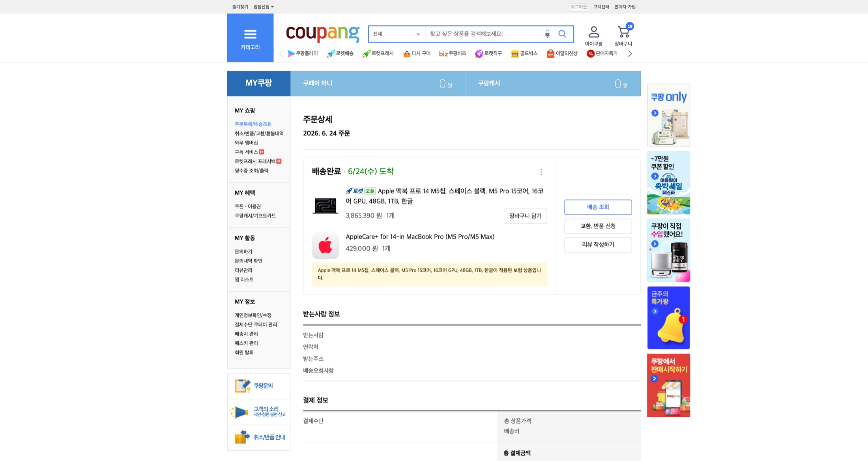This screenshot has height=461, width=868.
Task: Open 골드박스 shortcut
Action: pos(524,53)
